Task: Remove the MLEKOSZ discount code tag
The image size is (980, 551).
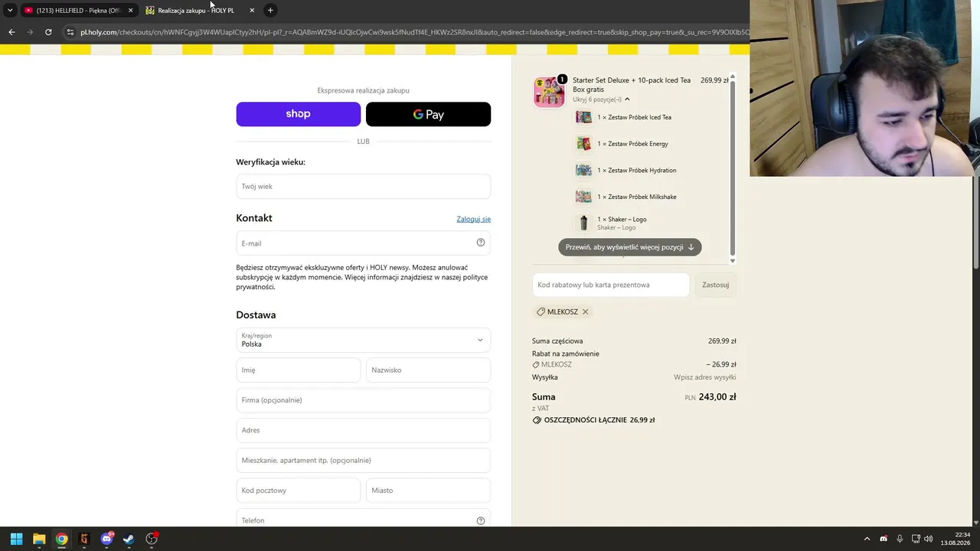Action: point(585,312)
